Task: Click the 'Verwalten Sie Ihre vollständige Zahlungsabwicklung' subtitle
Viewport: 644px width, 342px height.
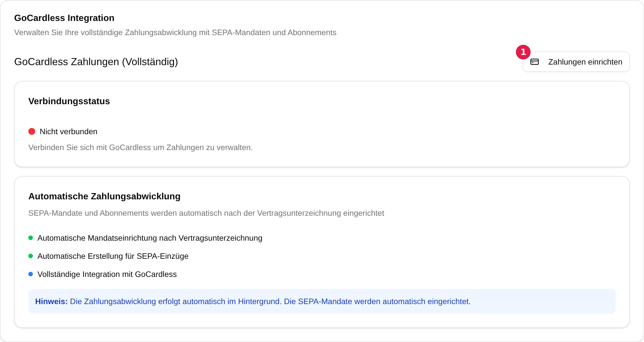Action: [x=175, y=33]
